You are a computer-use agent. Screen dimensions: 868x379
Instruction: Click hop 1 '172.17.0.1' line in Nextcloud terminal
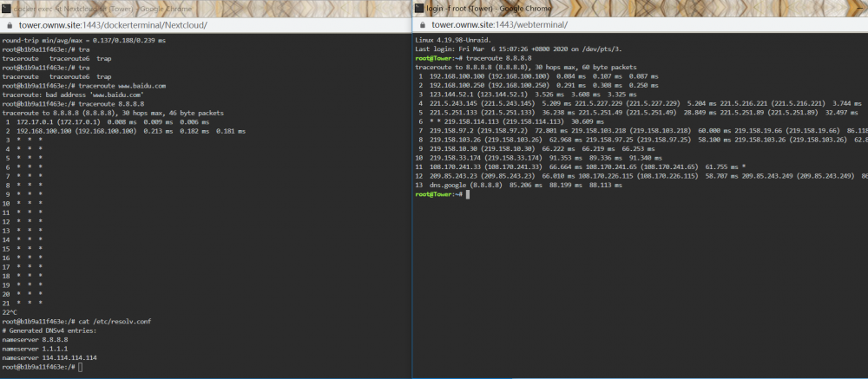pyautogui.click(x=106, y=121)
